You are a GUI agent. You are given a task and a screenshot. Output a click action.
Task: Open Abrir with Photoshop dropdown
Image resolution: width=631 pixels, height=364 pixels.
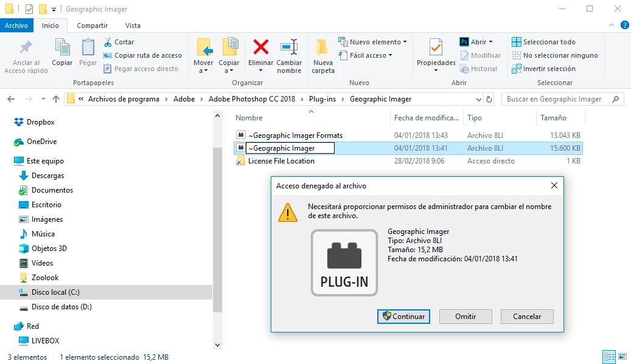click(x=476, y=42)
